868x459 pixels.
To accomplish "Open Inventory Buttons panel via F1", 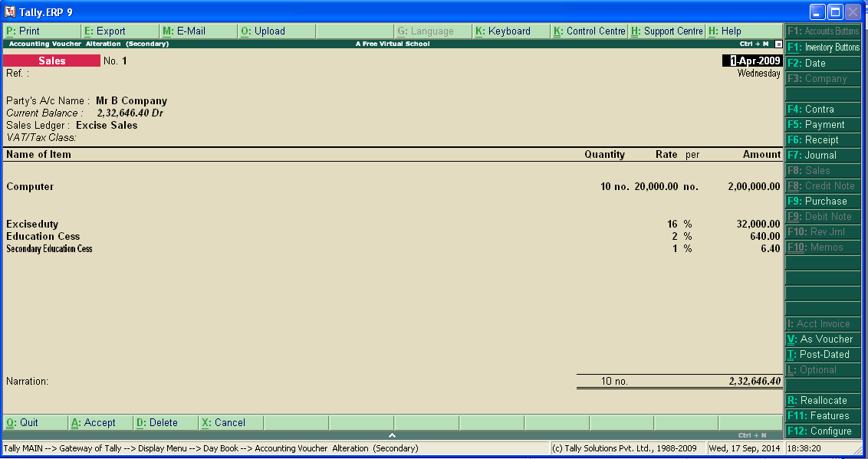I will [822, 48].
